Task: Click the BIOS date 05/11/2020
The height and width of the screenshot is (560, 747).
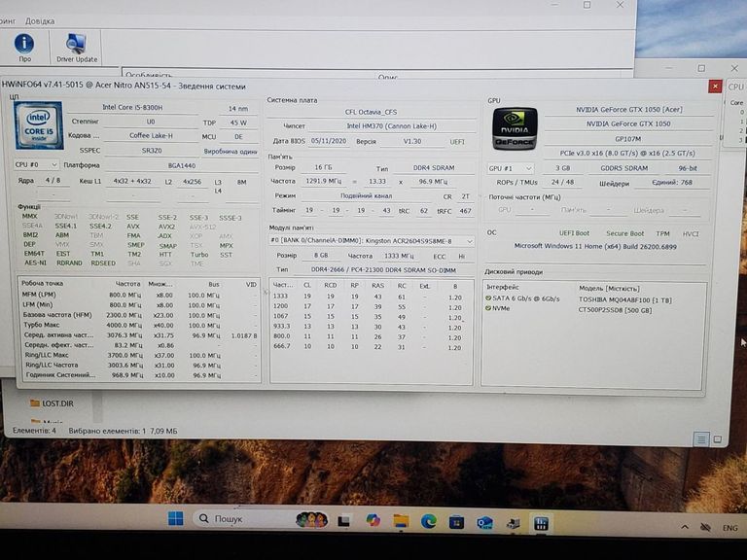Action: [329, 141]
